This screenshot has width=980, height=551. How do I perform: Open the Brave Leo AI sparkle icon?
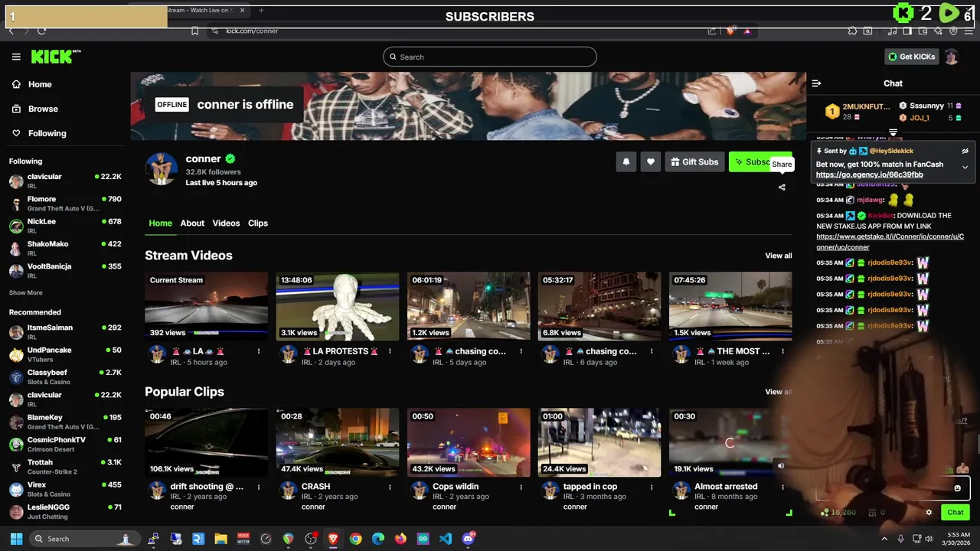(x=938, y=31)
